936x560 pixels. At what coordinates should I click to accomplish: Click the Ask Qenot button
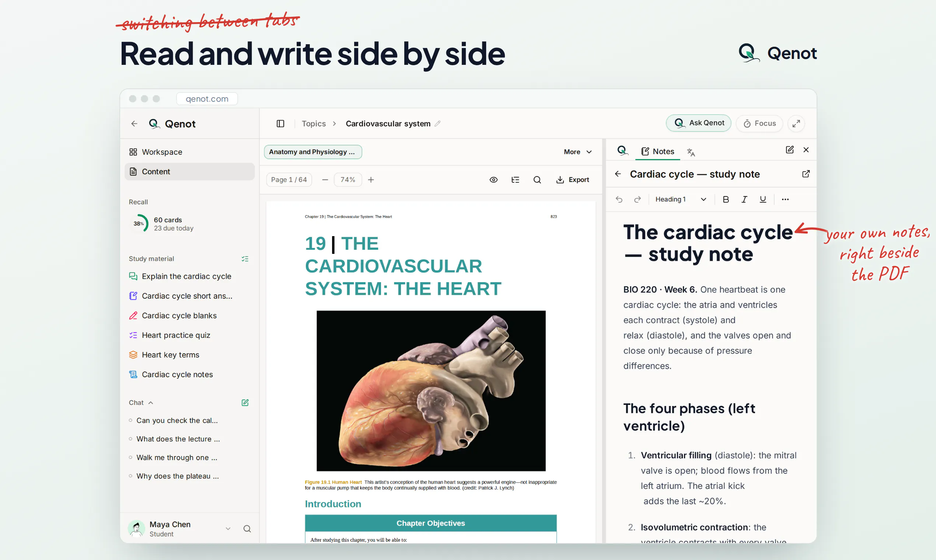[x=698, y=123]
